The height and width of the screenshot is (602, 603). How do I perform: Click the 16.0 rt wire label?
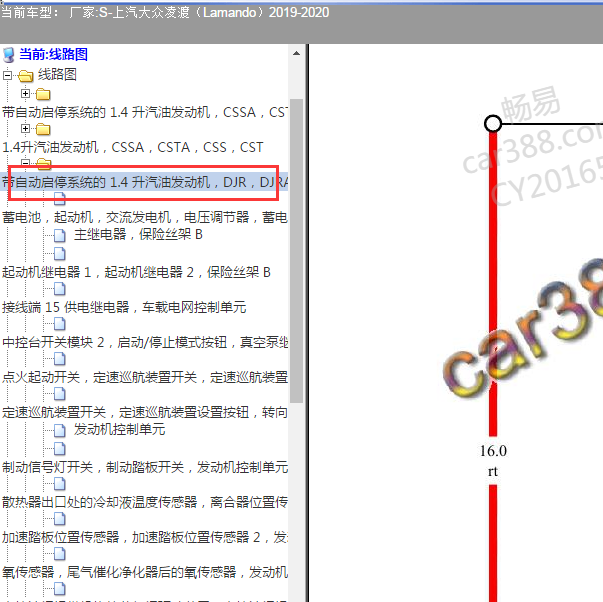point(493,460)
